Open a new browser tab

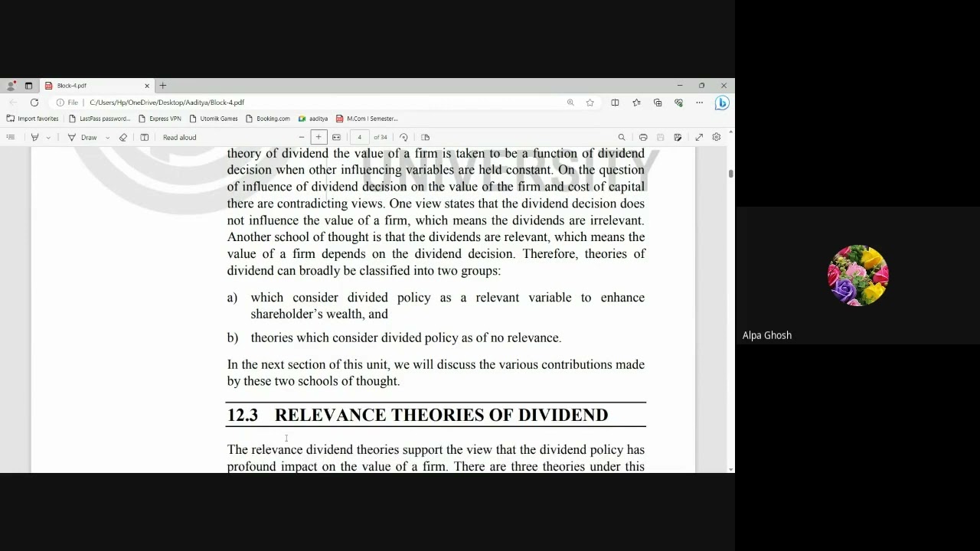[x=162, y=86]
